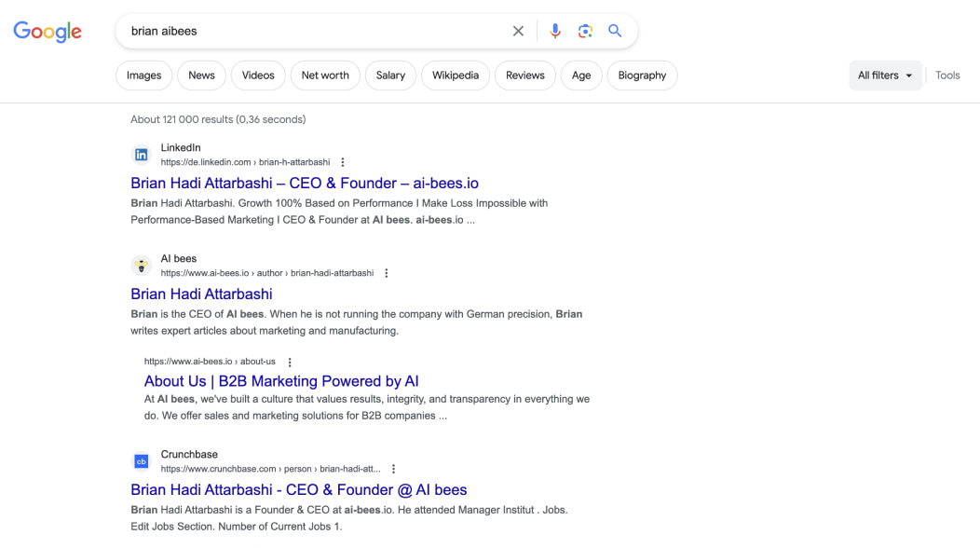980x548 pixels.
Task: Click the Crunchbase favicon icon
Action: 141,461
